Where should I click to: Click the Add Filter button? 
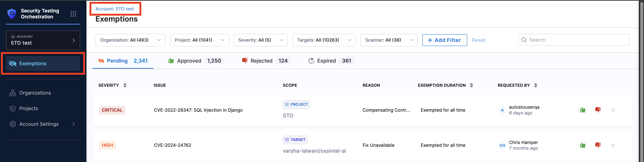444,40
